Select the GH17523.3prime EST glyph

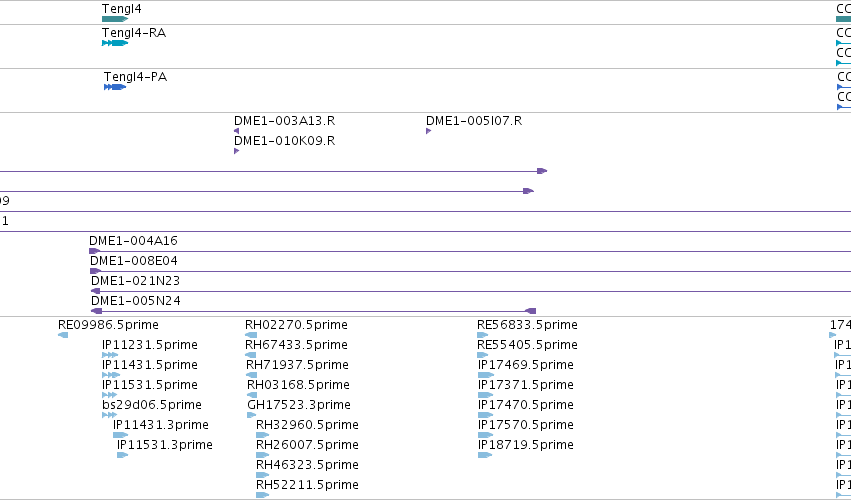tap(252, 415)
